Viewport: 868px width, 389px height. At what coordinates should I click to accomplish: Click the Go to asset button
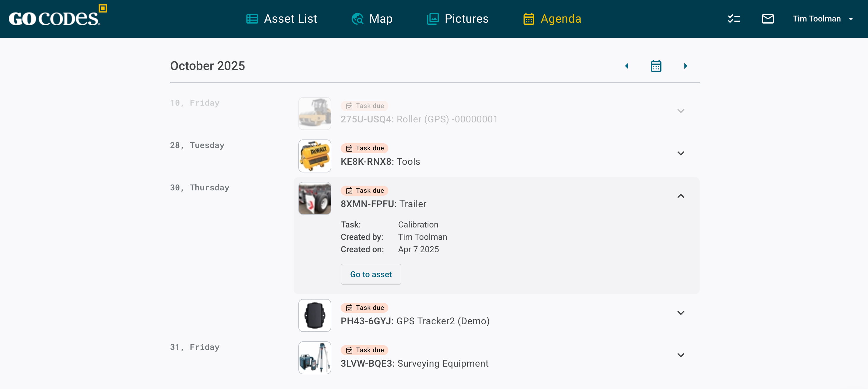coord(371,275)
